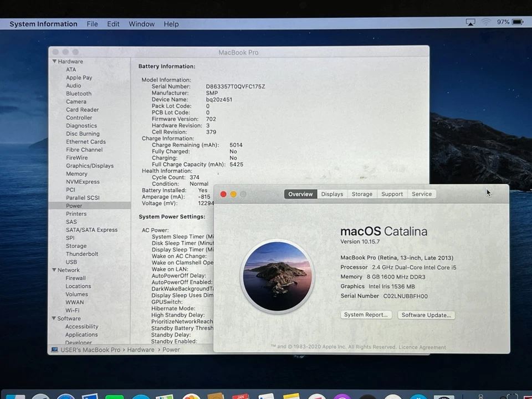
Task: Open the Edit menu
Action: point(113,24)
